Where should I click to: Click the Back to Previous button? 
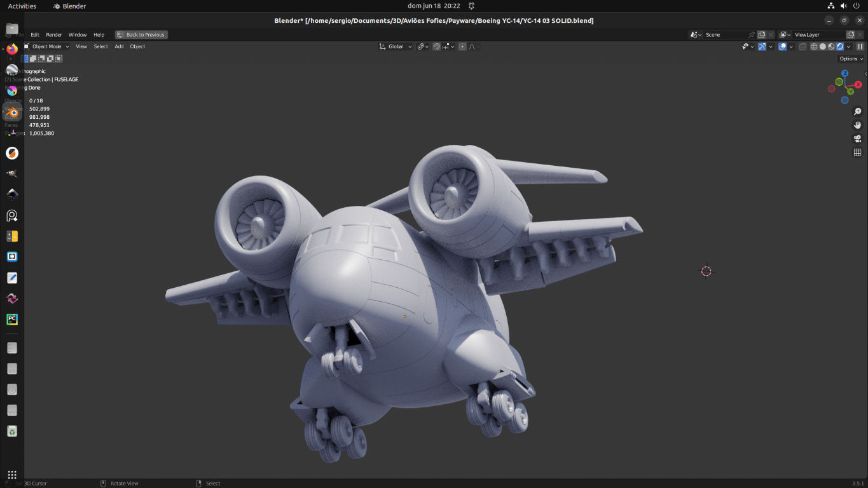pyautogui.click(x=141, y=35)
